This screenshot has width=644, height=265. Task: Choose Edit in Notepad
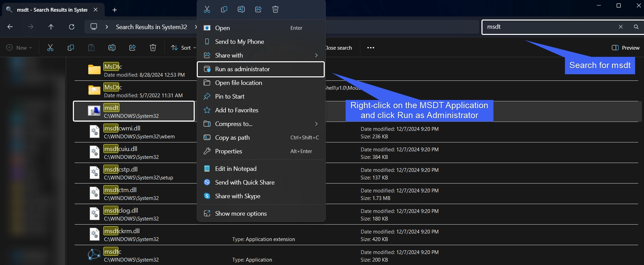pyautogui.click(x=261, y=168)
